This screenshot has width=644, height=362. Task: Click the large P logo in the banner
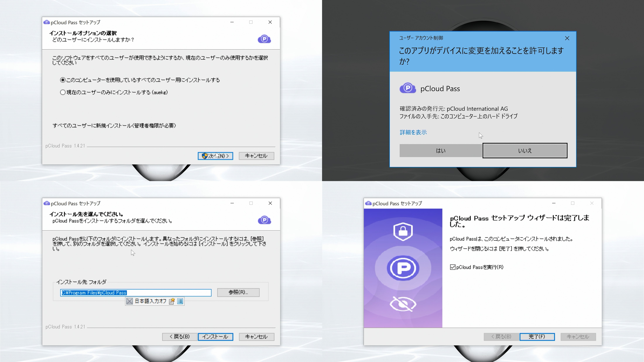(x=403, y=268)
